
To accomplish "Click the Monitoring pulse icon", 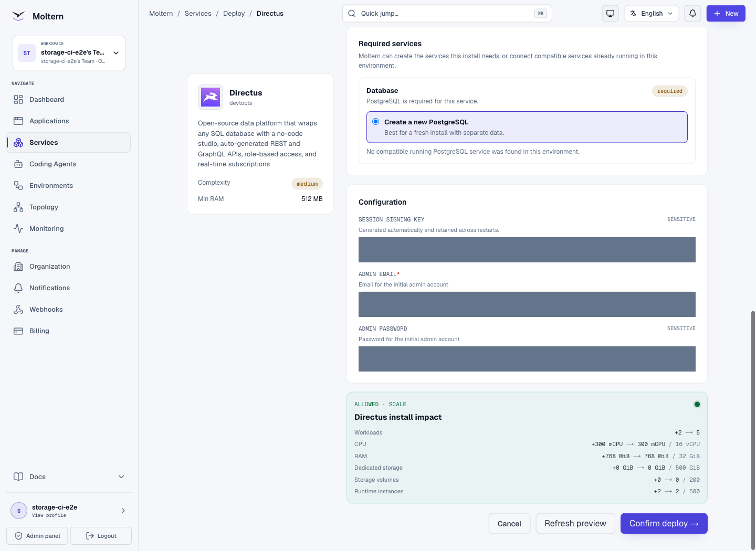I will tap(18, 229).
